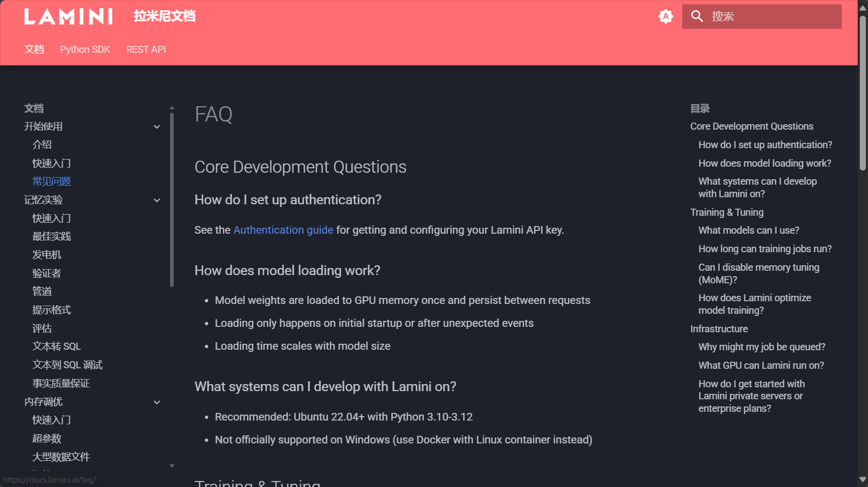The height and width of the screenshot is (487, 868).
Task: Click the LAMINI logo
Action: click(x=69, y=16)
